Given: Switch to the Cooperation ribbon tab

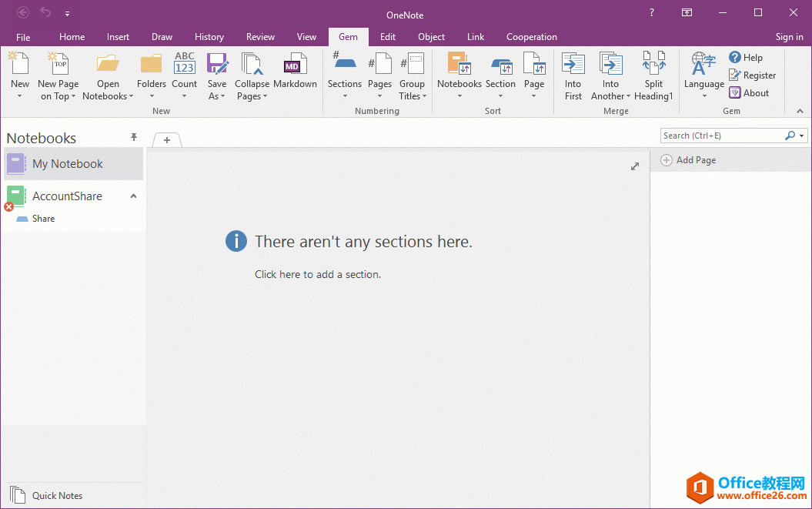Looking at the screenshot, I should pyautogui.click(x=531, y=36).
